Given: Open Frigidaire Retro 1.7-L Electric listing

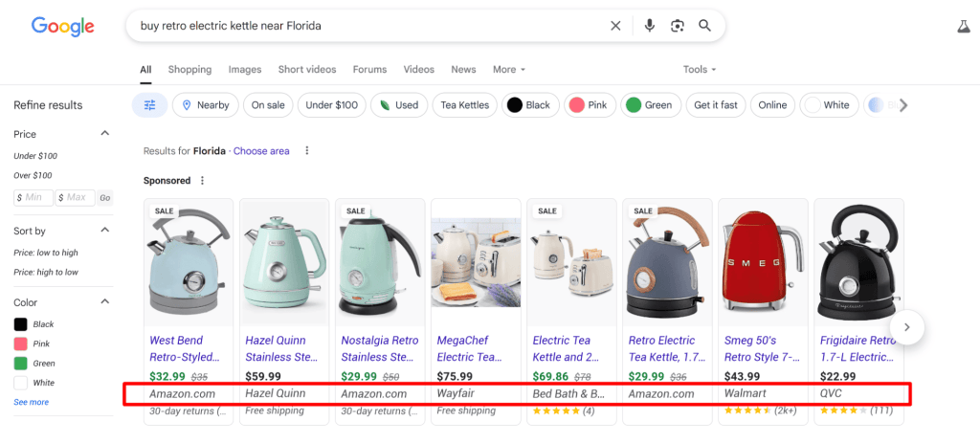Looking at the screenshot, I should coord(858,348).
